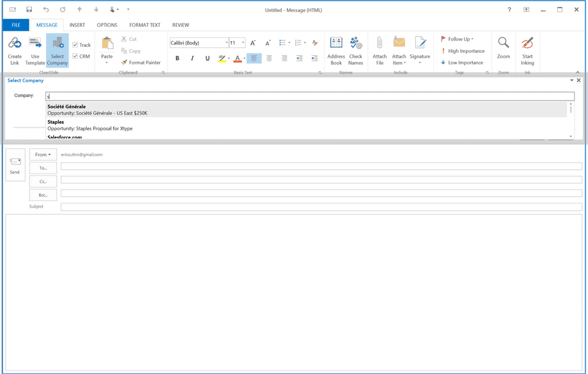The height and width of the screenshot is (374, 588).
Task: Apply yellow text highlight color
Action: (222, 58)
